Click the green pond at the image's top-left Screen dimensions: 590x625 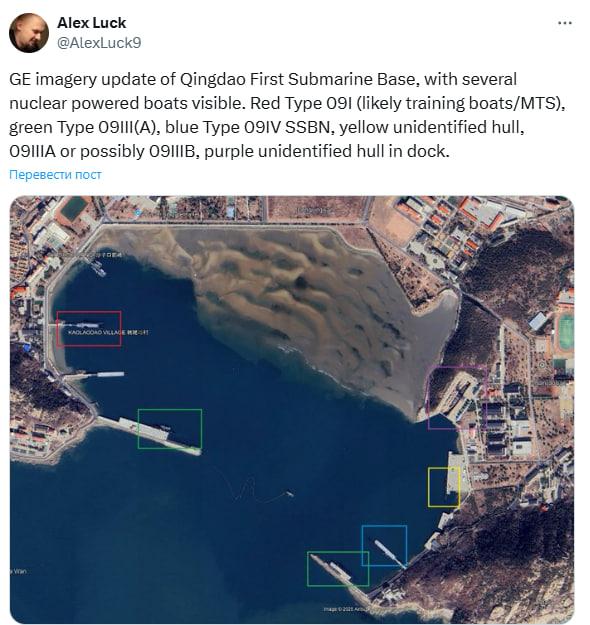pos(73,209)
